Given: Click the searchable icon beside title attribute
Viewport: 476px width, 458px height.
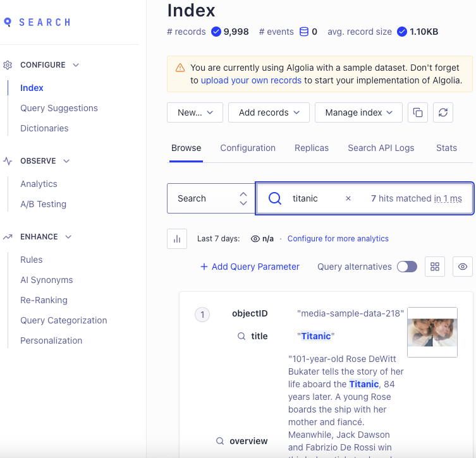Looking at the screenshot, I should click(241, 336).
